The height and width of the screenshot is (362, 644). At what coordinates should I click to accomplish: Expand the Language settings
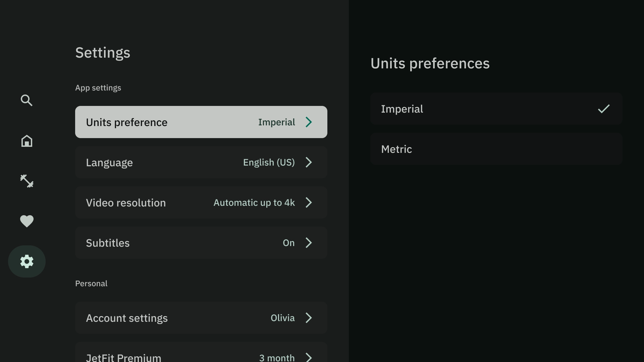(x=201, y=163)
